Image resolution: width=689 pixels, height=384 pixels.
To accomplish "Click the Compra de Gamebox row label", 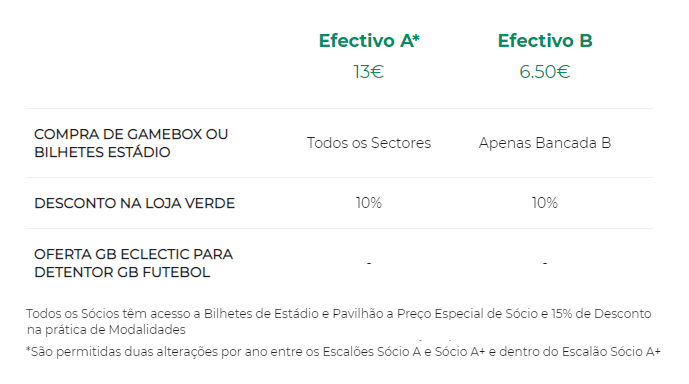I will coord(131,143).
